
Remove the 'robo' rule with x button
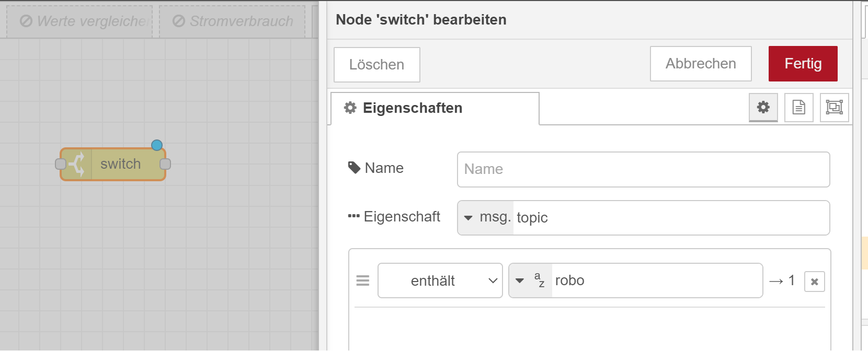pos(814,282)
